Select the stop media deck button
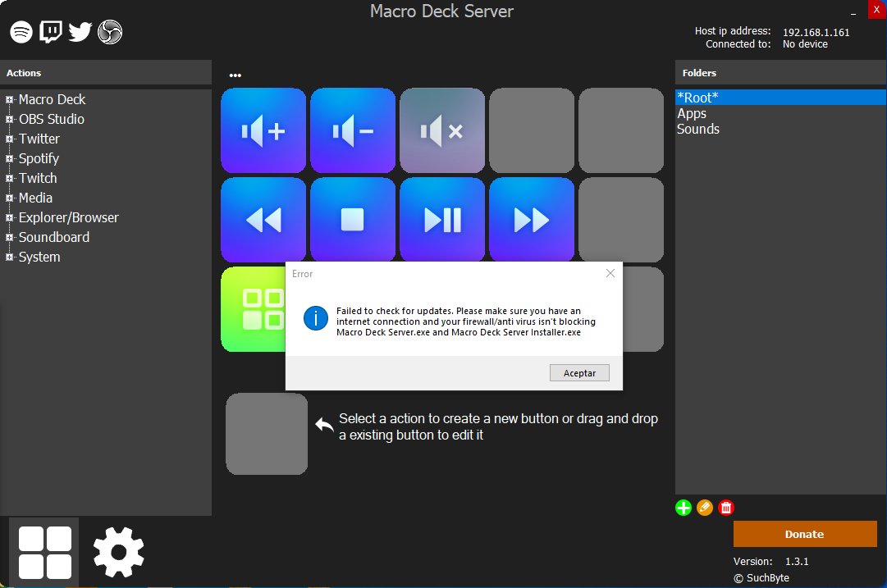The image size is (887, 588). point(353,220)
